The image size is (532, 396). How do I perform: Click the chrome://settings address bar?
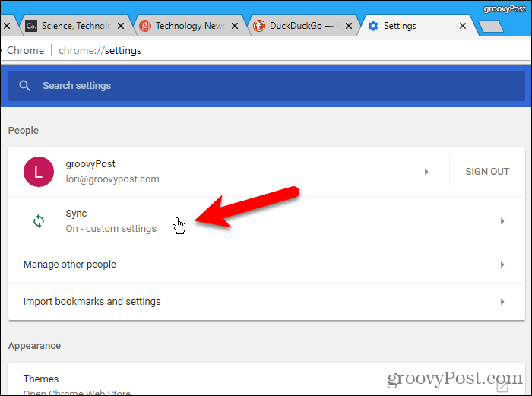coord(100,51)
